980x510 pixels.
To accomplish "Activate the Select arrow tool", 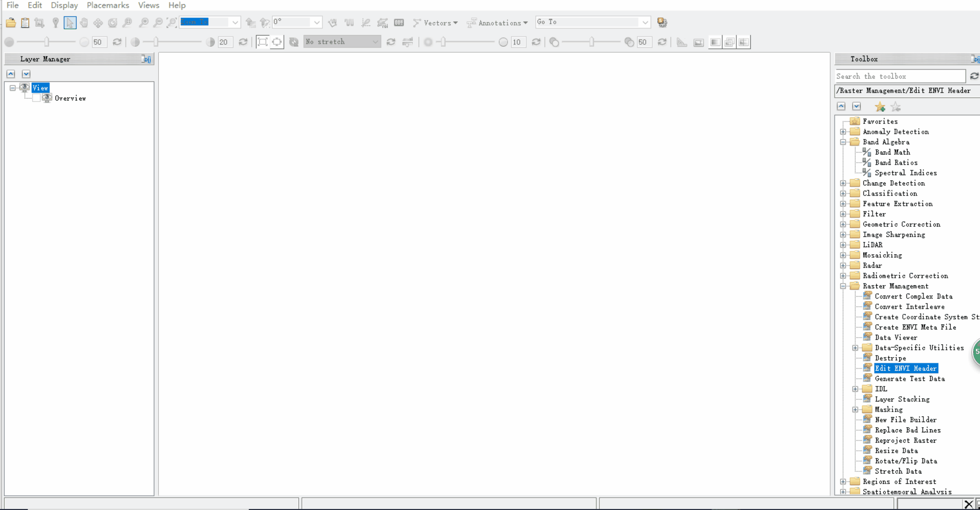I will (x=70, y=23).
